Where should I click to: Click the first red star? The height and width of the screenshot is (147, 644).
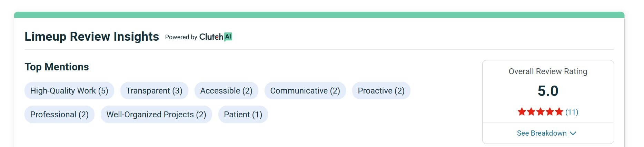tap(522, 112)
